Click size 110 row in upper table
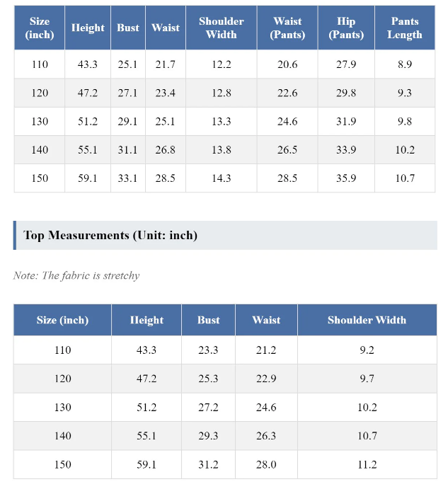 coord(224,64)
